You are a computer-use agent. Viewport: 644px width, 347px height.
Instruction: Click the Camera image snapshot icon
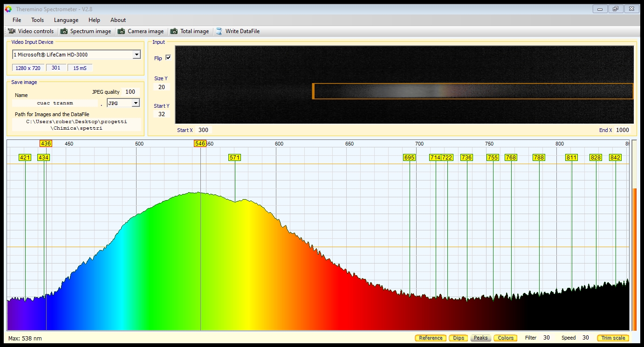[x=121, y=31]
